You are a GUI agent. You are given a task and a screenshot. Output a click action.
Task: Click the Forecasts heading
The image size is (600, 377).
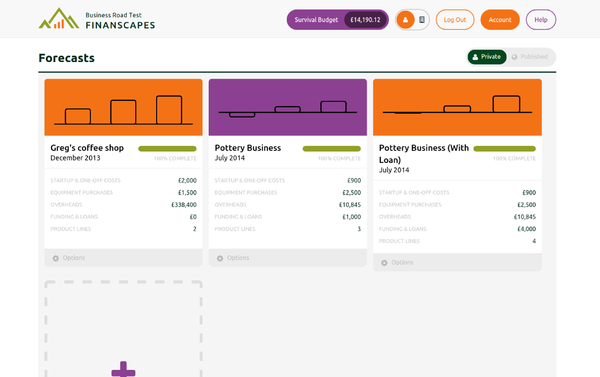point(67,58)
